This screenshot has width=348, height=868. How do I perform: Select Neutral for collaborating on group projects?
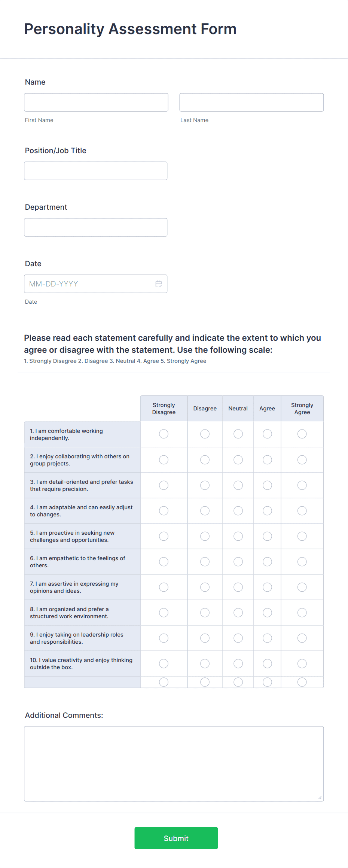[238, 460]
